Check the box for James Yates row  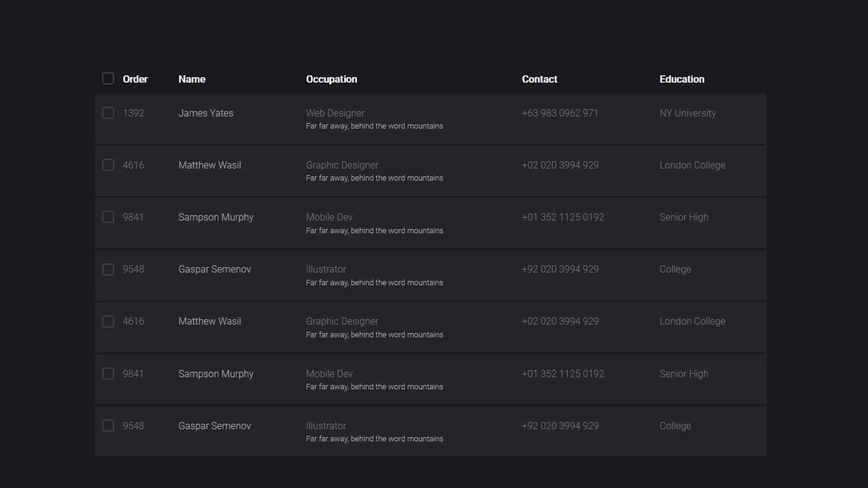[x=108, y=113]
